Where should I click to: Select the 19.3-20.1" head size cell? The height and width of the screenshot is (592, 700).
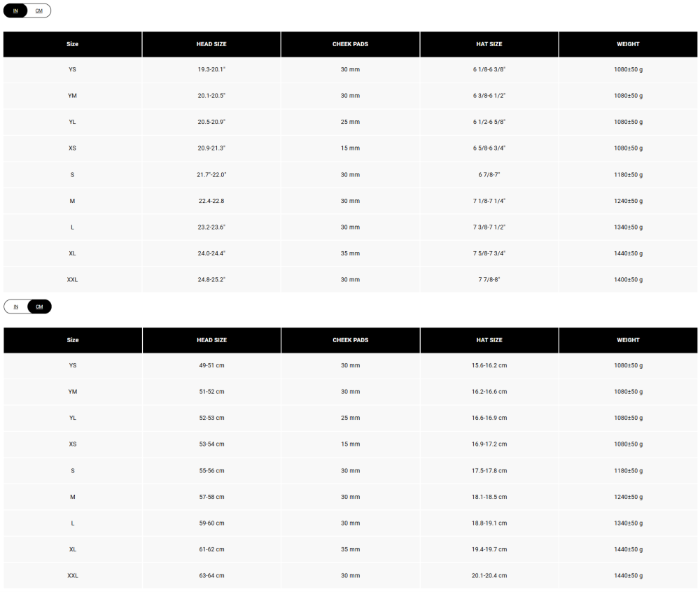tap(211, 69)
